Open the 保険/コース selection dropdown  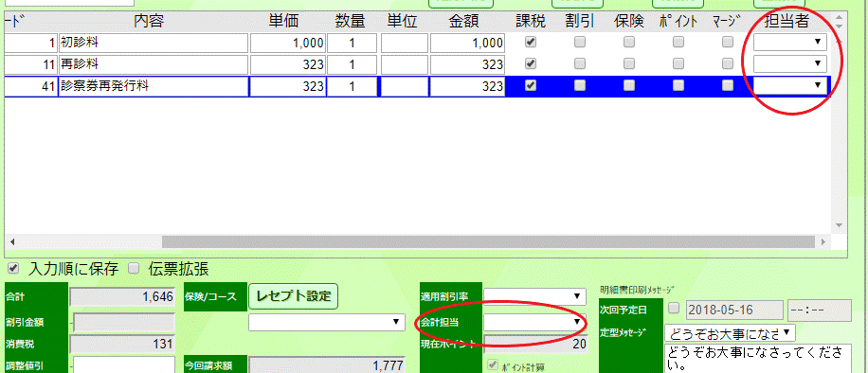(x=327, y=322)
